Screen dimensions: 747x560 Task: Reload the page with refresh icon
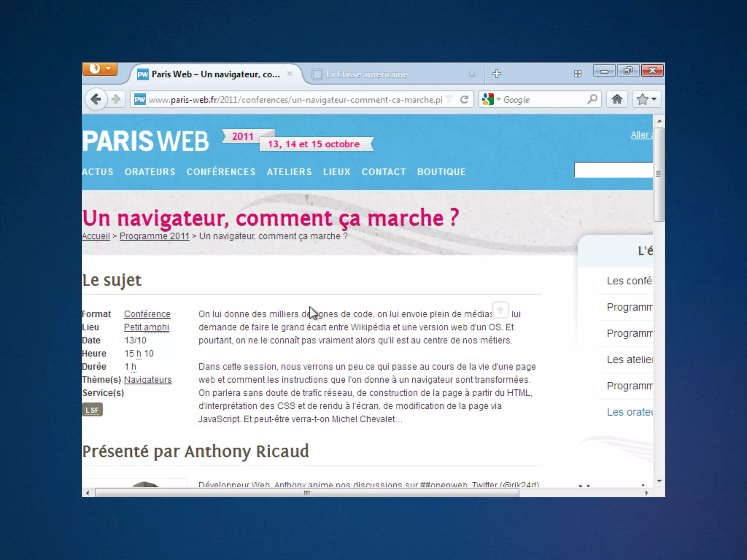464,100
